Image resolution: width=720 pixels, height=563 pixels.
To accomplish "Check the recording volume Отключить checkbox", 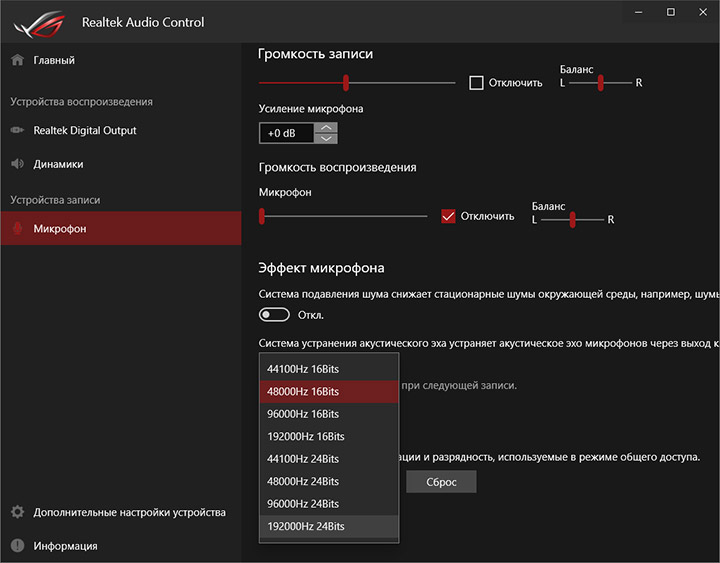I will 477,83.
